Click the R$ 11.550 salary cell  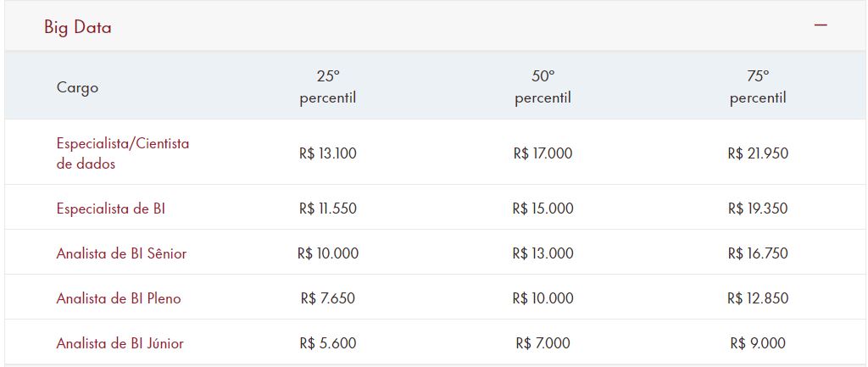point(328,209)
